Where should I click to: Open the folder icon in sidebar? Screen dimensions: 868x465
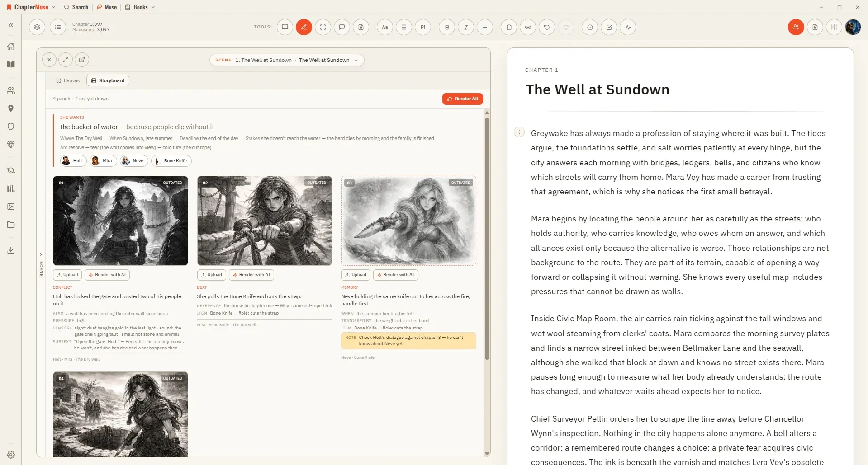[x=11, y=225]
